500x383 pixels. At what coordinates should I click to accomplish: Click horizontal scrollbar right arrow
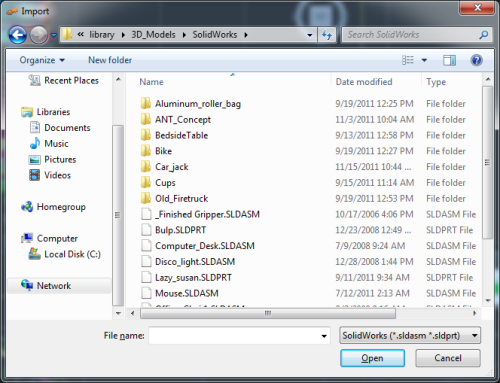[x=475, y=313]
